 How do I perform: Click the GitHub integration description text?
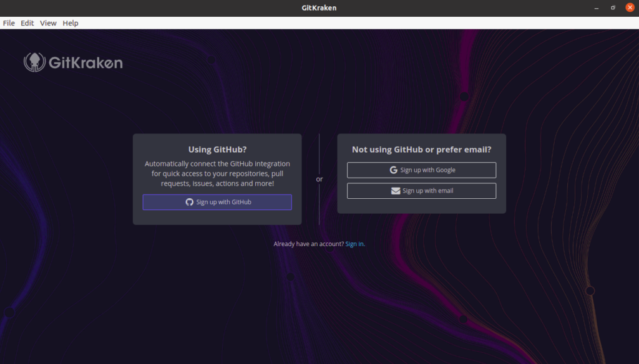[217, 173]
